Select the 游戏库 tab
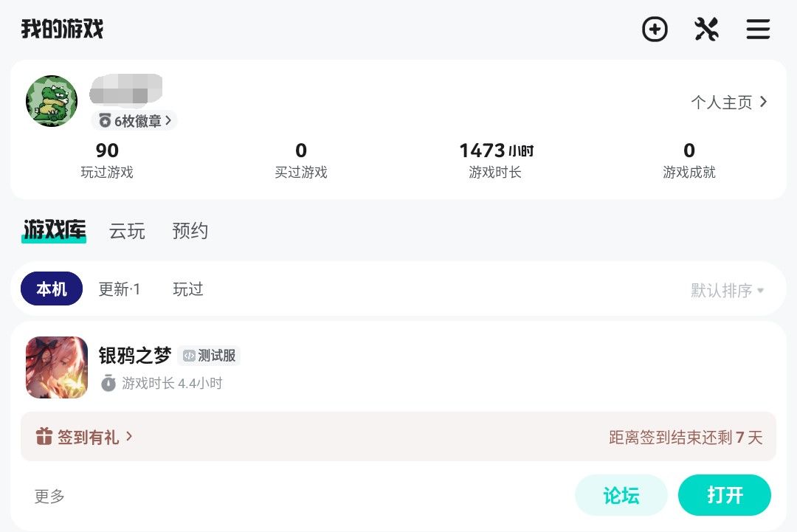 coord(54,231)
